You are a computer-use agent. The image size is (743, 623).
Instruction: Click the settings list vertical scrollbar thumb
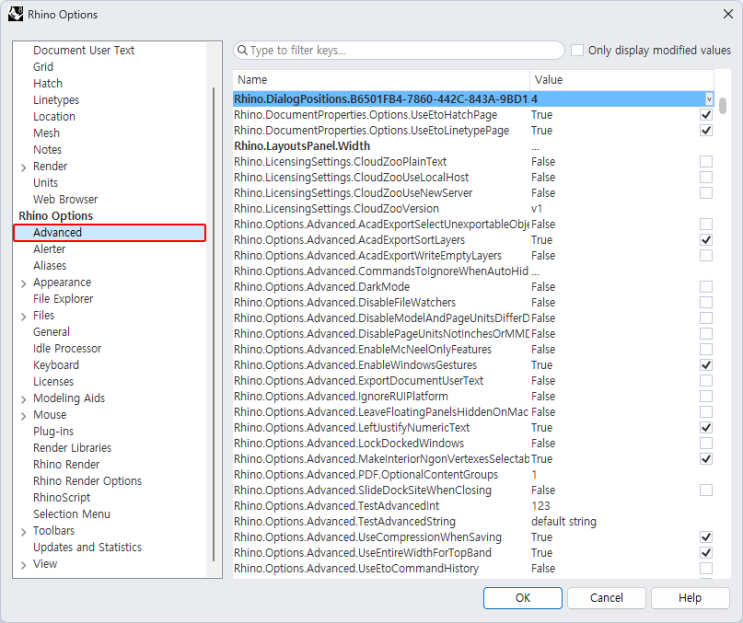point(722,106)
